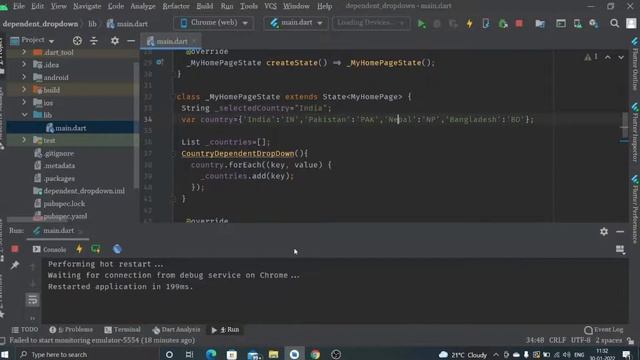Open File Explorer from taskbar

pos(273,354)
